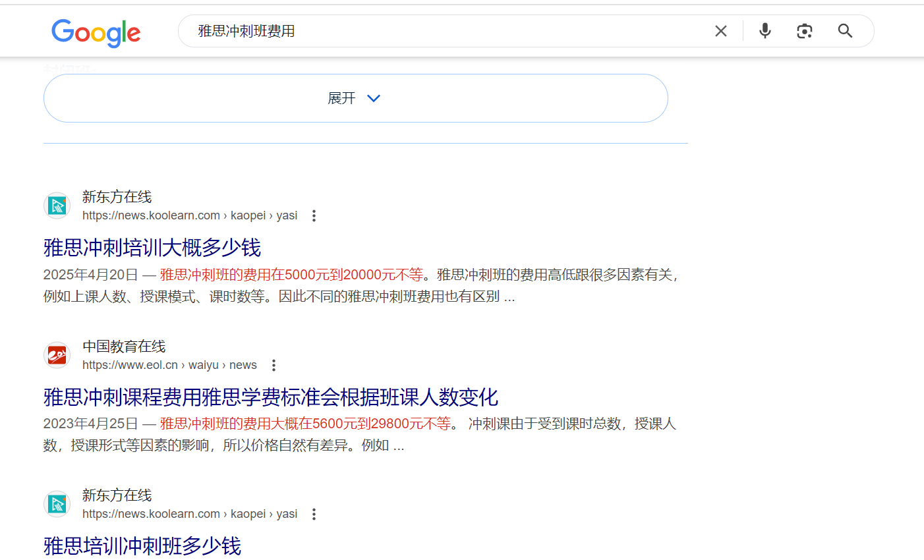Open the Google logo homepage link
This screenshot has height=560, width=924.
tap(96, 32)
